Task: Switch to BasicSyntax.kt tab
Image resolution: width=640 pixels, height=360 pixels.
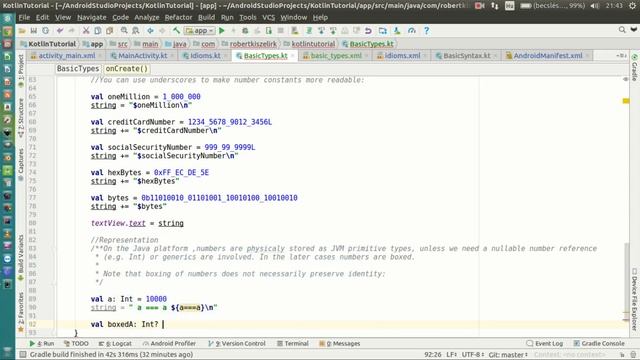Action: (x=467, y=56)
